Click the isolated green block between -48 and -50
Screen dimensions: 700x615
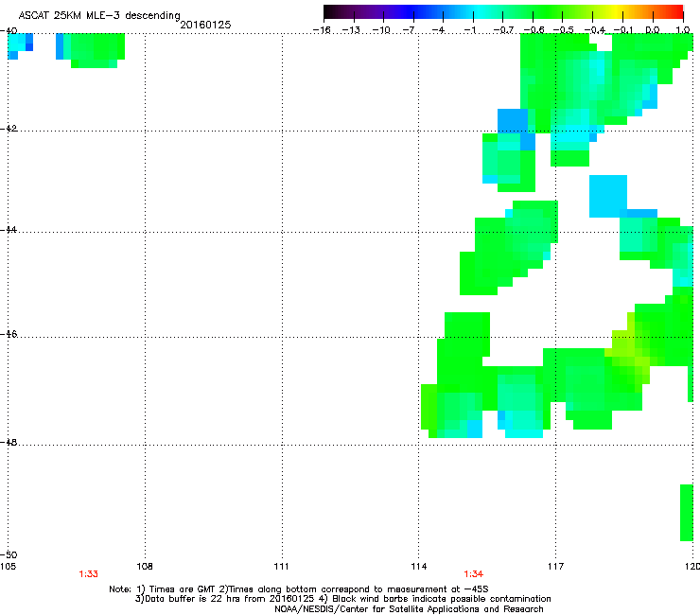(x=687, y=512)
